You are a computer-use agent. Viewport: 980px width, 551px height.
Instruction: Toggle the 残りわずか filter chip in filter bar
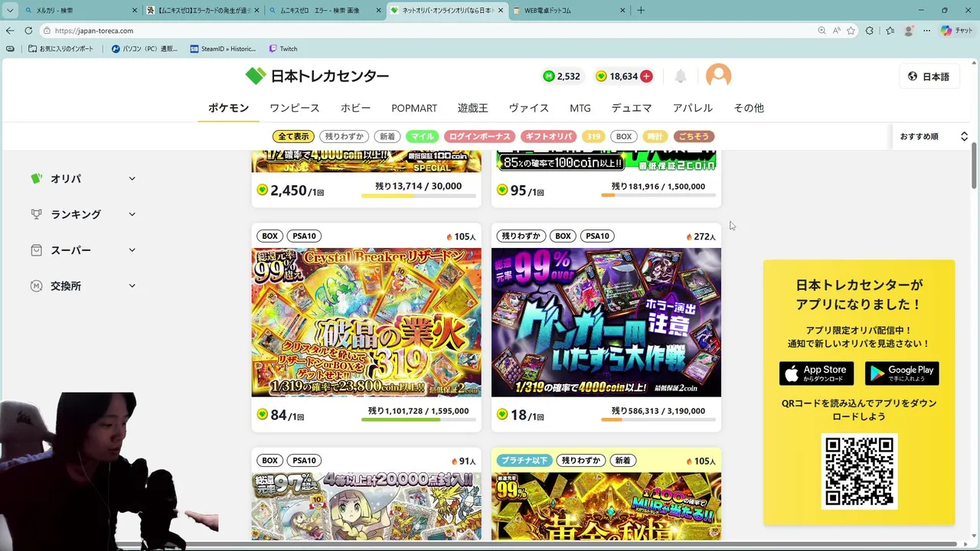[x=345, y=136]
